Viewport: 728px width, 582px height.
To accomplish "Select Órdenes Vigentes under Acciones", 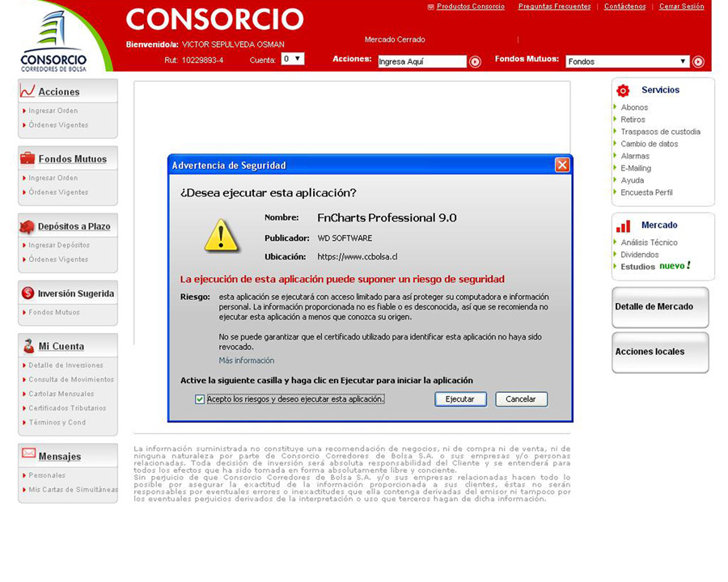I will tap(58, 124).
